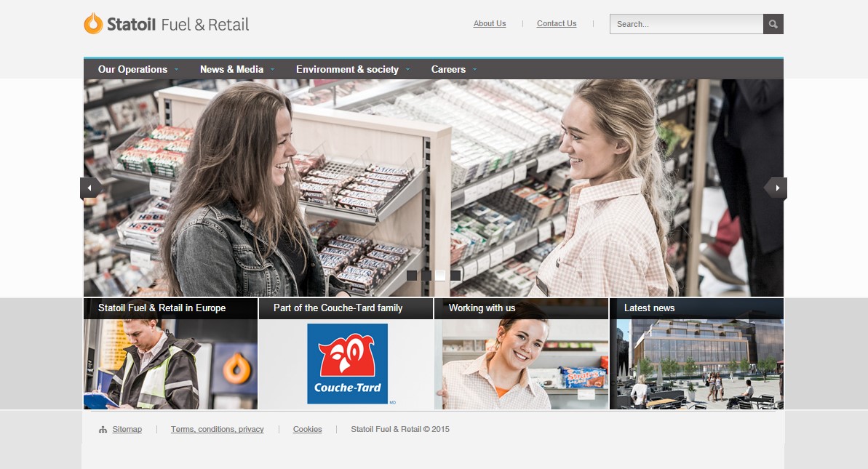Click the Terms, conditions, privacy link
This screenshot has height=469, width=868.
point(217,429)
